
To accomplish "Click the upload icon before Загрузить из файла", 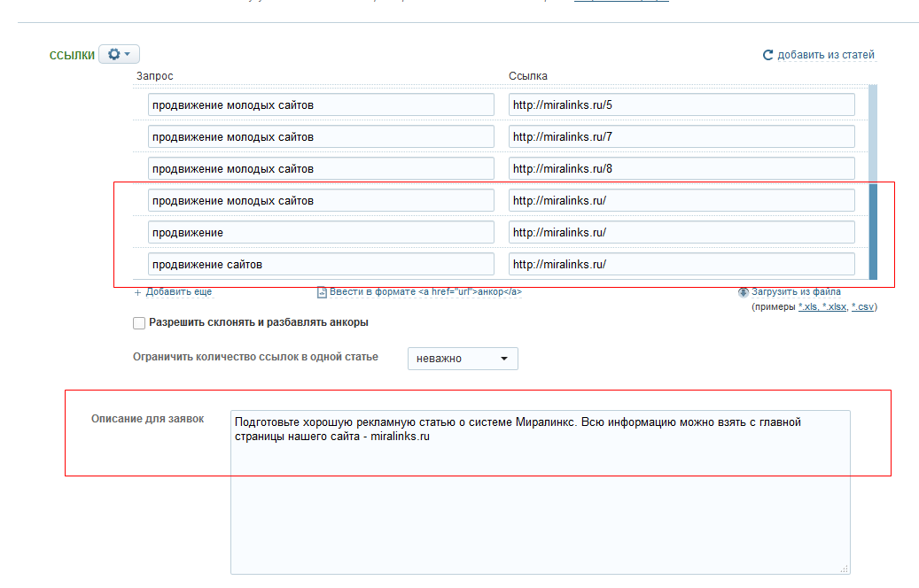I will click(x=744, y=291).
